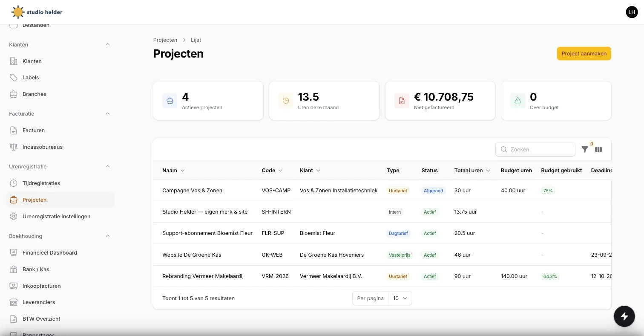Click the Over budget warning triangle icon
644x336 pixels.
(518, 101)
